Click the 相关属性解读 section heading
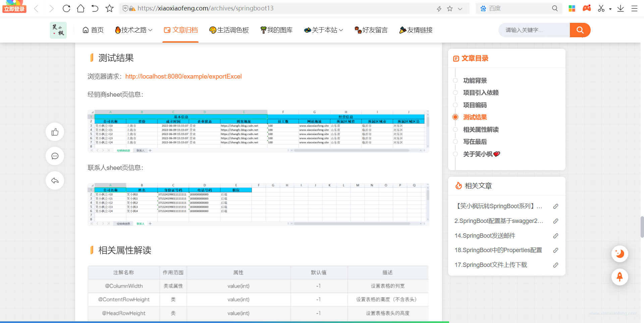Image resolution: width=644 pixels, height=323 pixels. [125, 250]
